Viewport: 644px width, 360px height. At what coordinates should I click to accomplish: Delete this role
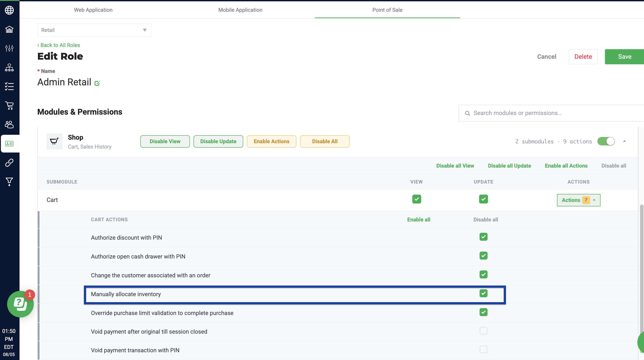[583, 57]
